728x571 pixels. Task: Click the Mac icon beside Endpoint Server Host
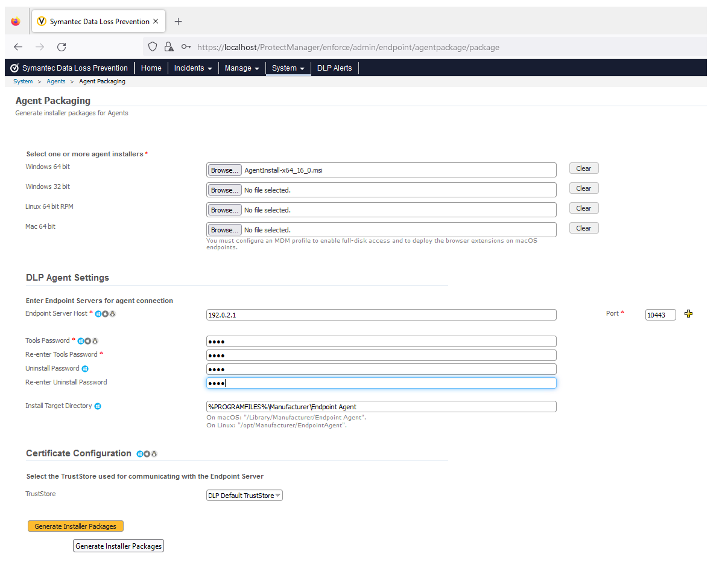[x=105, y=314]
